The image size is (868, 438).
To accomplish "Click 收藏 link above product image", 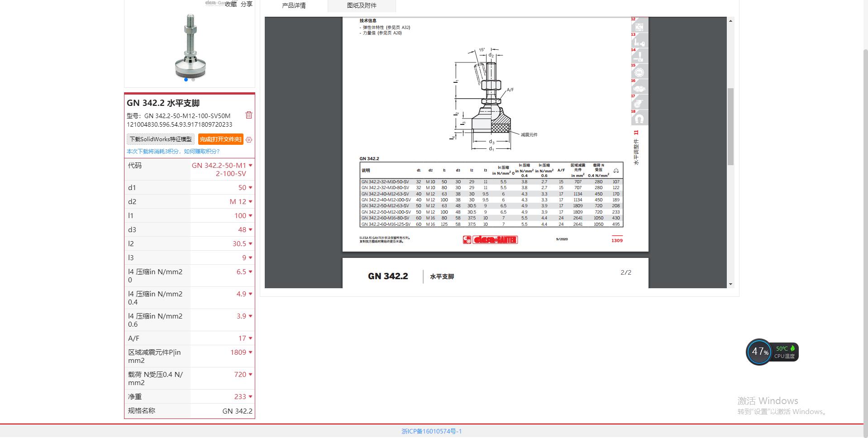I will point(231,4).
